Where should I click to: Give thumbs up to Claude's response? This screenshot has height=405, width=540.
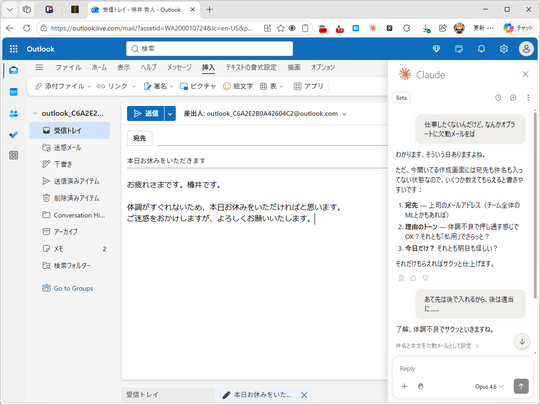[413, 278]
